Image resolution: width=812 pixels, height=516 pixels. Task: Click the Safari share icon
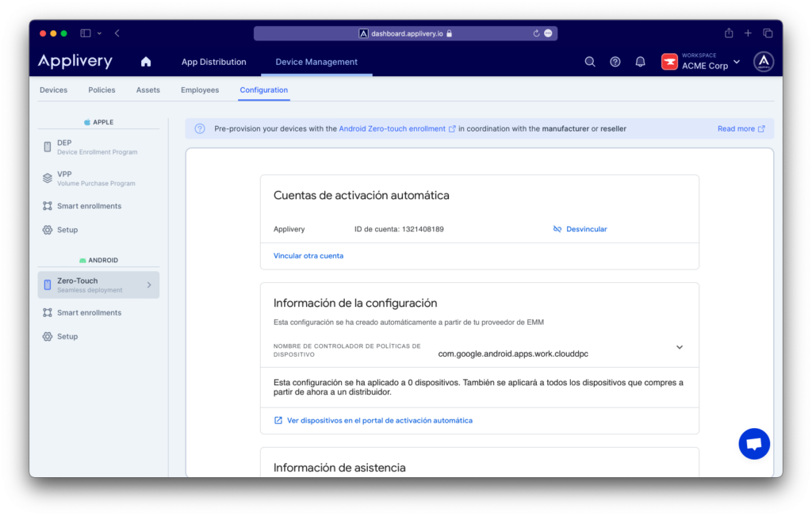729,33
